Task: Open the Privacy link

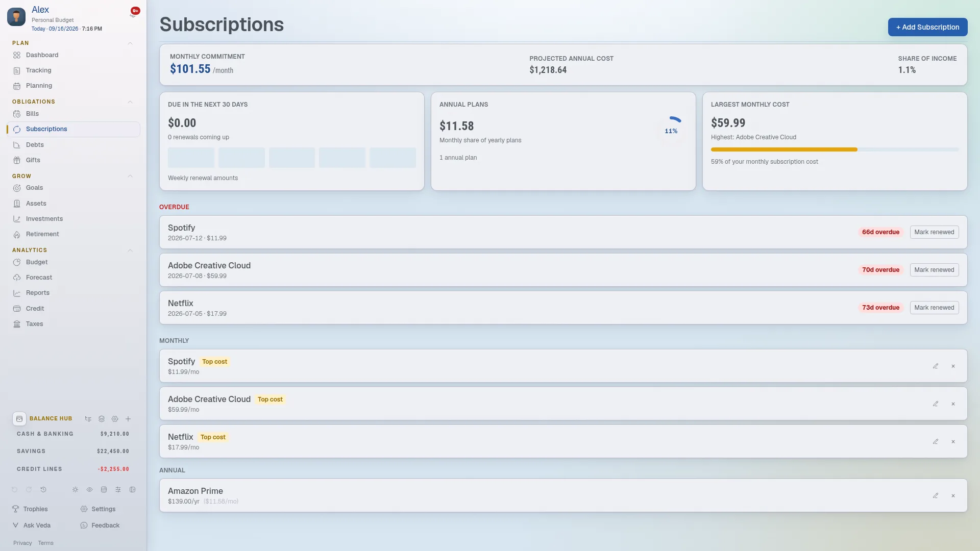Action: (22, 543)
